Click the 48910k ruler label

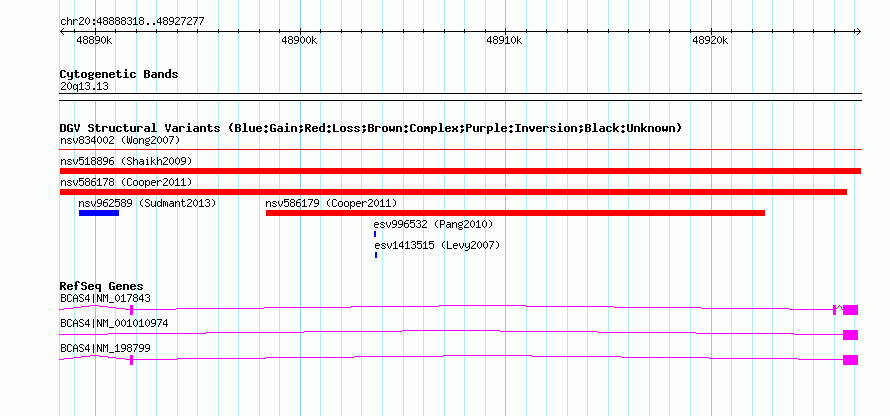[x=505, y=41]
